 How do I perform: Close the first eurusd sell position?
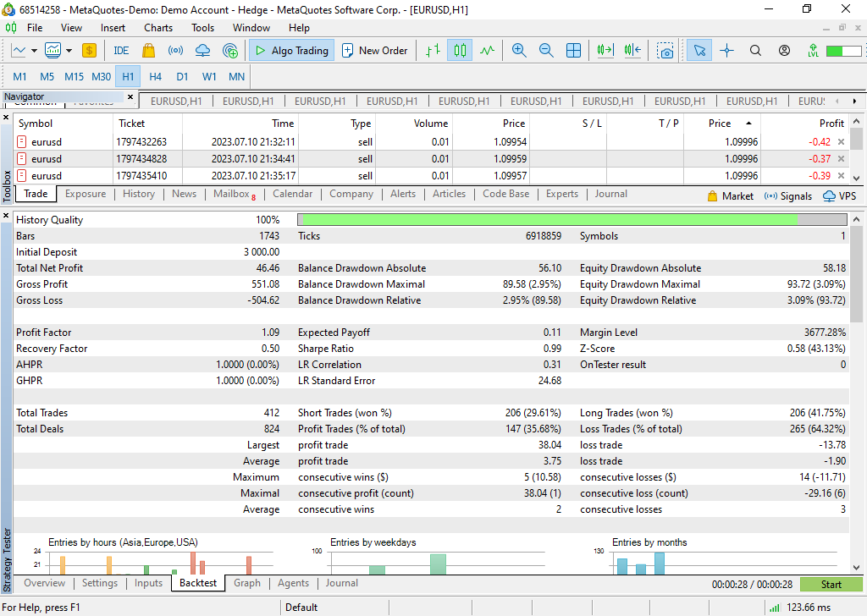[841, 142]
